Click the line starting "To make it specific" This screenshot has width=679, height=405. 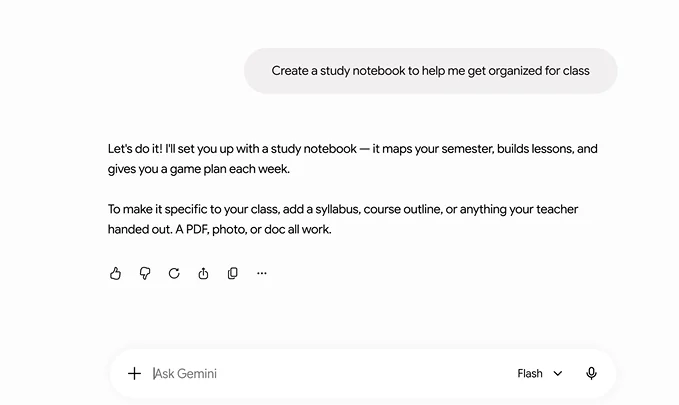[x=343, y=209]
